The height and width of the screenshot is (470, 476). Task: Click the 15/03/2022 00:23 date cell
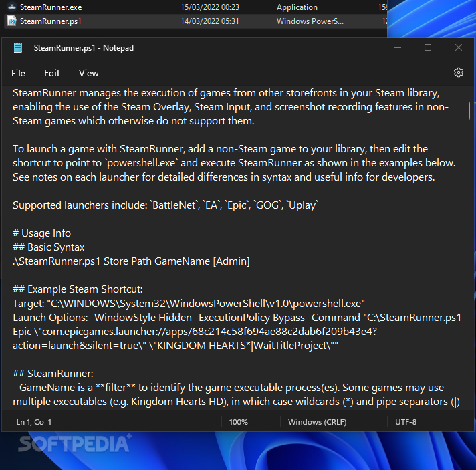pyautogui.click(x=210, y=7)
